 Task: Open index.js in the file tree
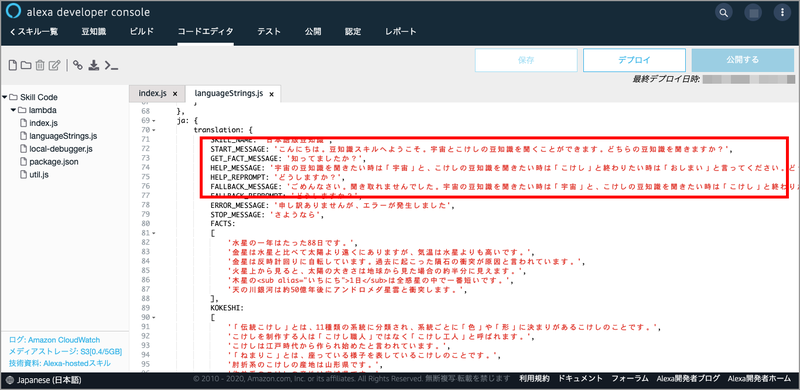[43, 123]
